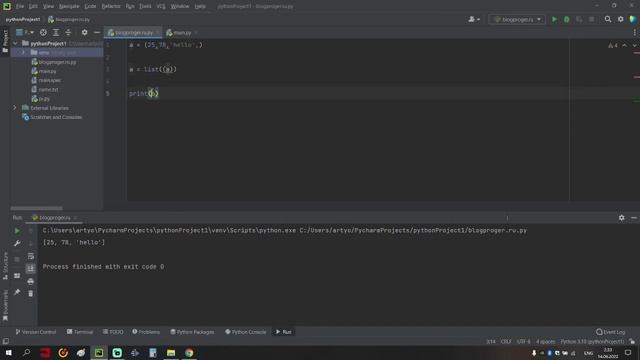Click the Code With Me user icon
This screenshot has height=360, width=640.
pos(473,19)
